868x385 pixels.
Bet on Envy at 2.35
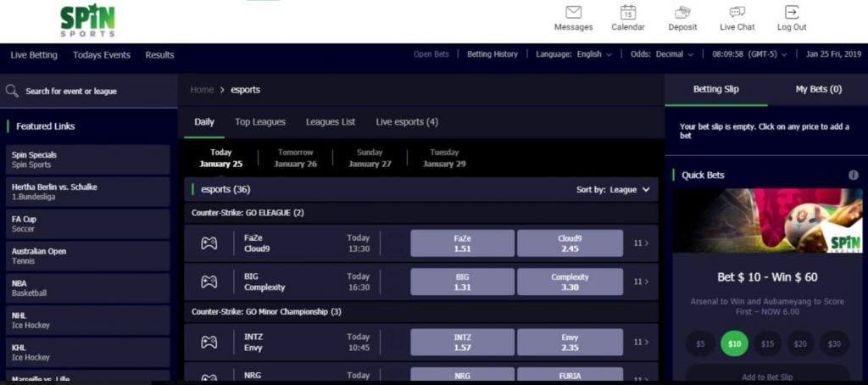[570, 343]
